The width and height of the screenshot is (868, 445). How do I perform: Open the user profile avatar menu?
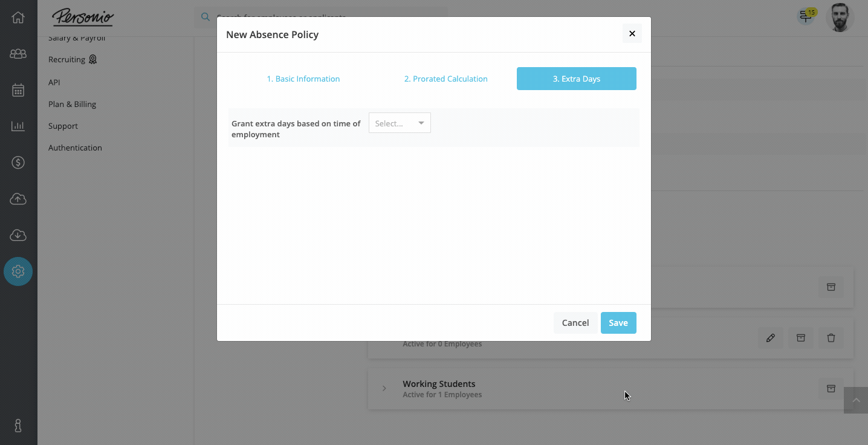[x=840, y=18]
